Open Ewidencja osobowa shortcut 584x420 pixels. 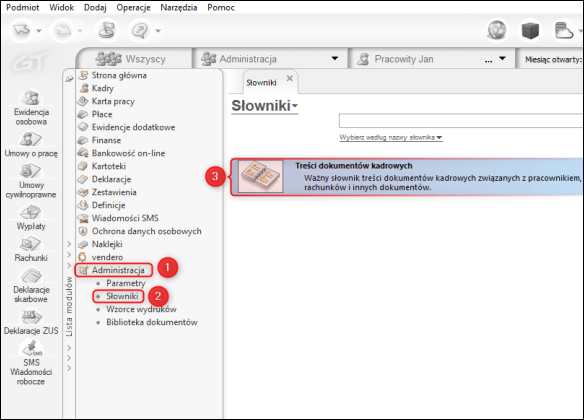31,107
